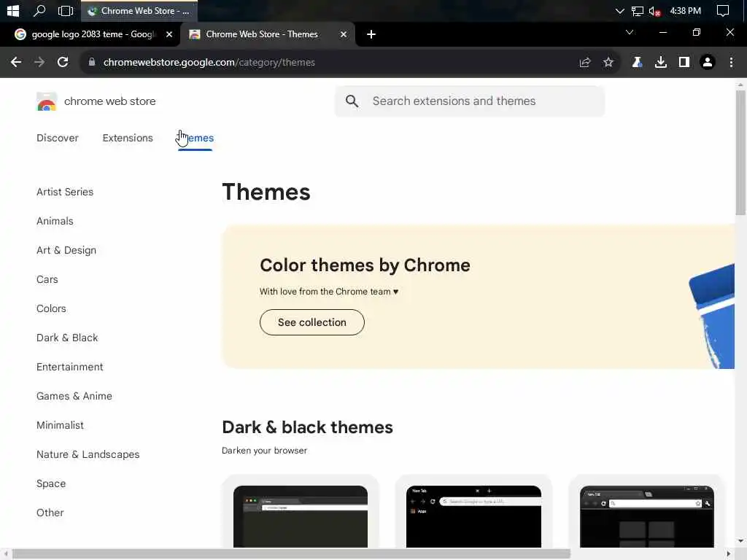The image size is (747, 560).
Task: Focus the address bar URL
Action: coord(209,63)
